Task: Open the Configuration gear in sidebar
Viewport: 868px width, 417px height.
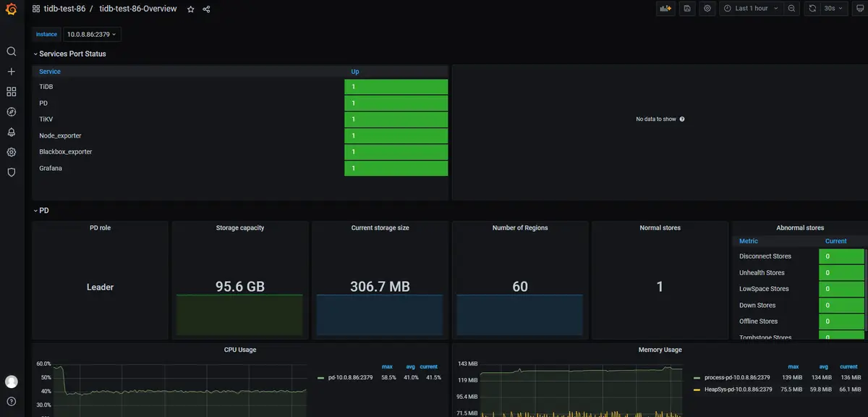Action: point(11,152)
